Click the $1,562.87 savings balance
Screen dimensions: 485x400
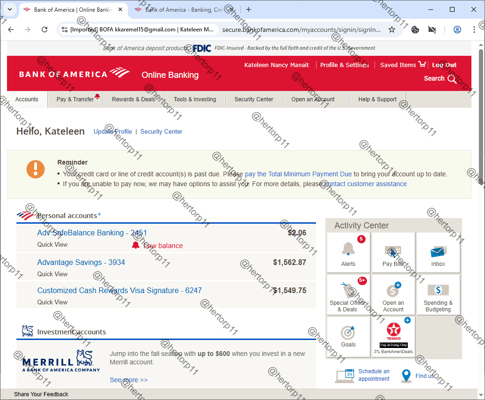(x=289, y=262)
